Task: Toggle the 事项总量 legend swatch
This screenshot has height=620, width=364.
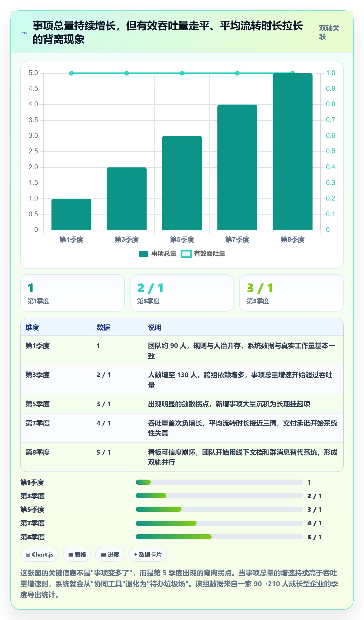Action: (x=144, y=254)
